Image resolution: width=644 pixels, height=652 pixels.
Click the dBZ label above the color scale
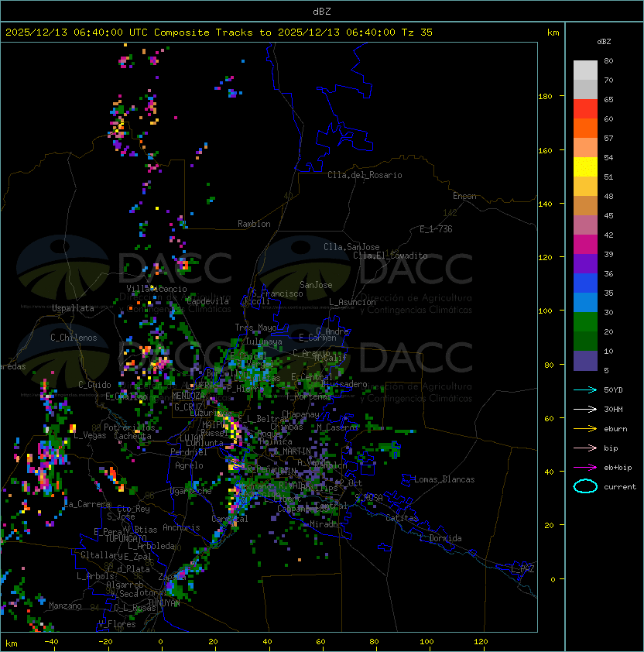pos(604,42)
